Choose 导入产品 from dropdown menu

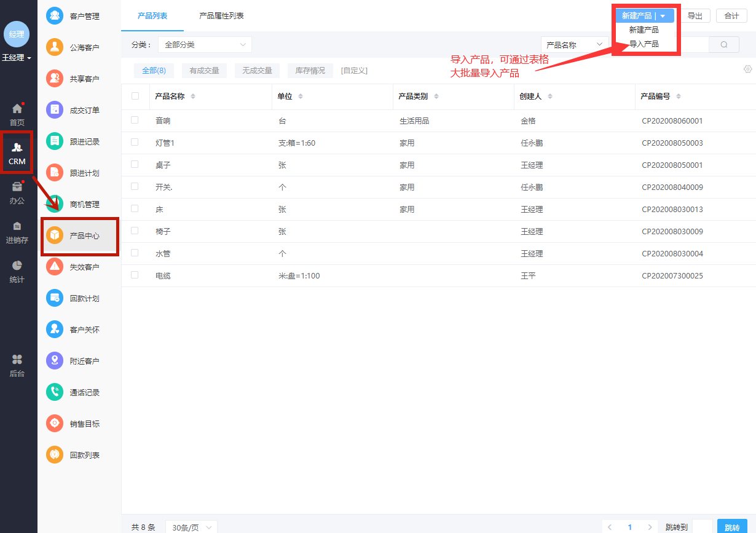644,44
